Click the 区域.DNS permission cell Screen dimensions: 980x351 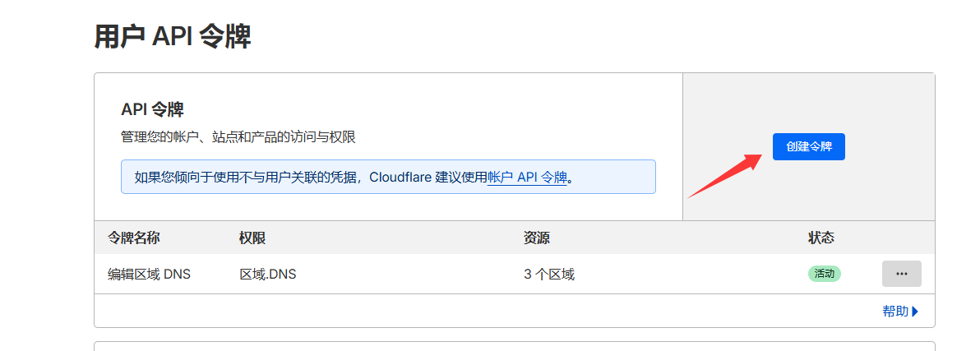click(x=267, y=274)
